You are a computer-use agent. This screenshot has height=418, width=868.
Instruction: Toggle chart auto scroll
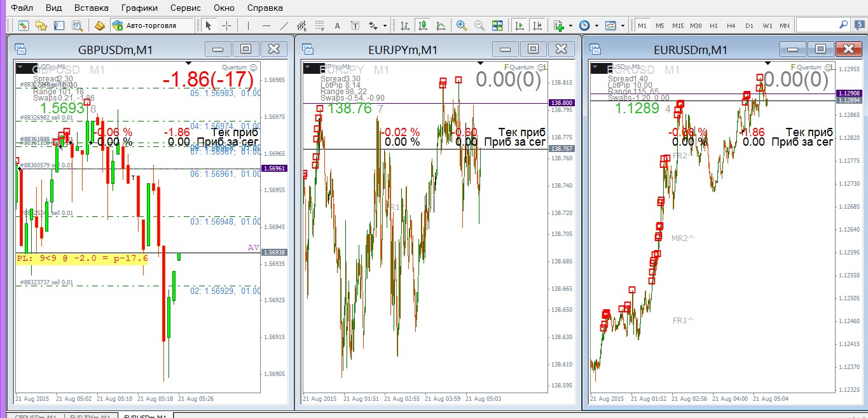520,25
